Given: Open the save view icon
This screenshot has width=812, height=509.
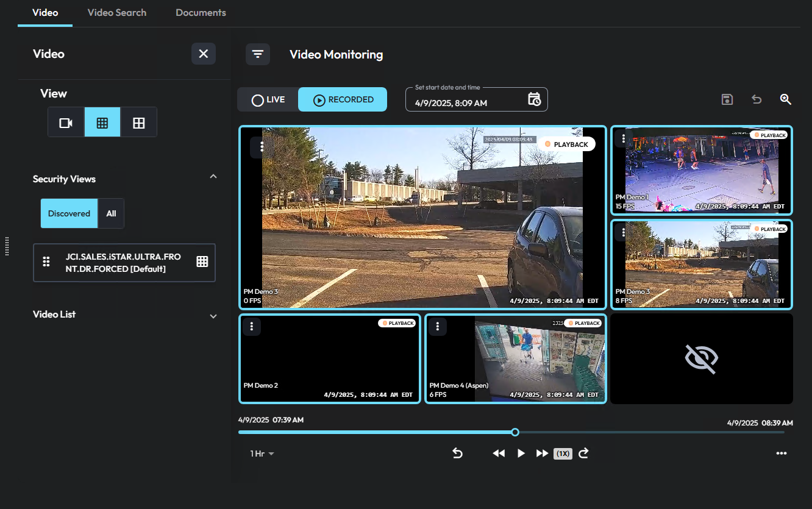Looking at the screenshot, I should point(727,99).
